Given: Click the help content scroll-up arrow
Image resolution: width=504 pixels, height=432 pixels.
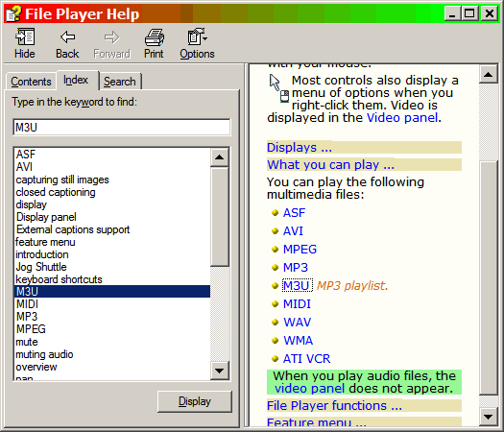Looking at the screenshot, I should click(x=489, y=75).
